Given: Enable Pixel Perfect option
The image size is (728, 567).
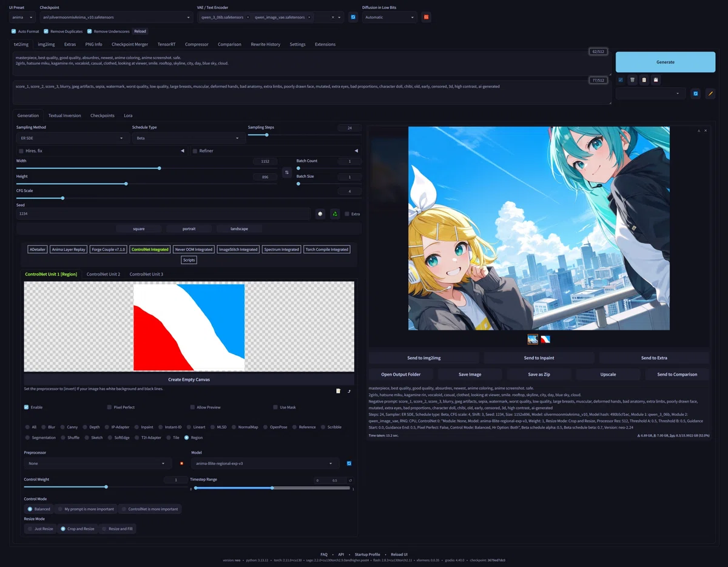Looking at the screenshot, I should point(109,407).
